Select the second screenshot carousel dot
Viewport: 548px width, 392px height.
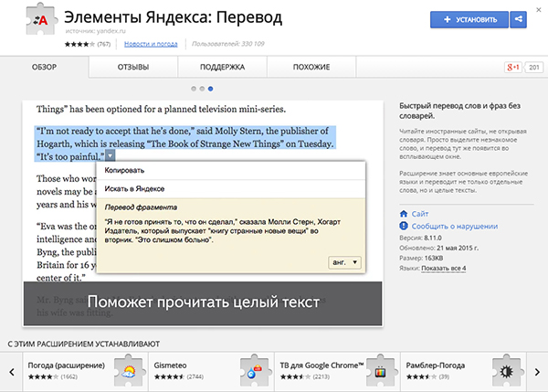(202, 89)
